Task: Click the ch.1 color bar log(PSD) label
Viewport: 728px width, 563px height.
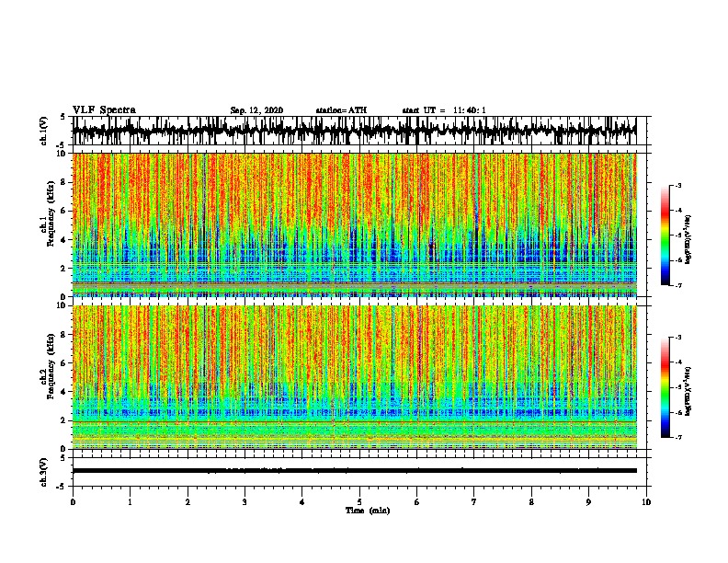Action: click(x=688, y=239)
